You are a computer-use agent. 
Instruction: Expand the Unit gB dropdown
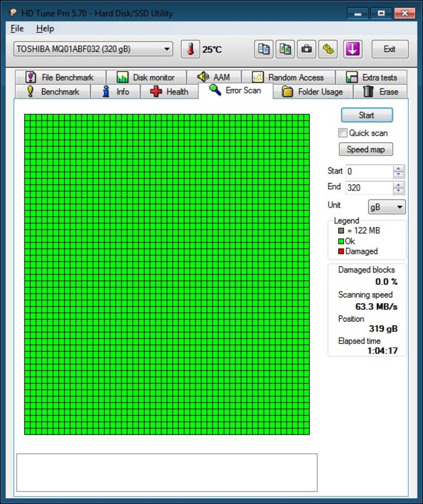click(x=387, y=207)
